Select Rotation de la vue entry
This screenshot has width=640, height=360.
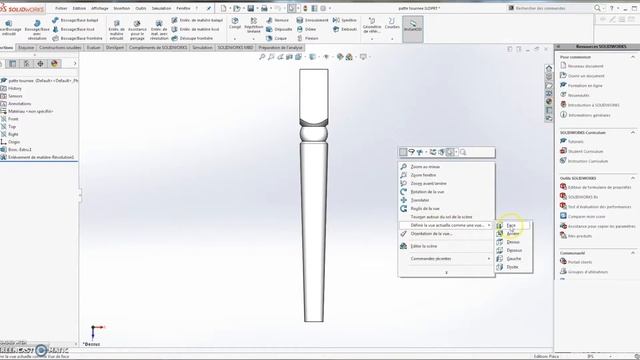point(447,192)
